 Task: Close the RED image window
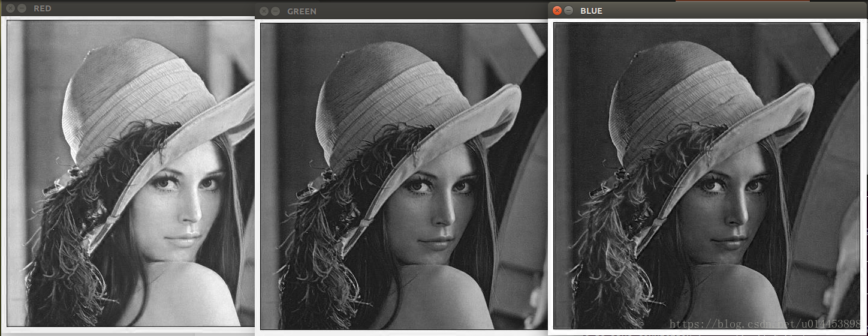coord(10,8)
